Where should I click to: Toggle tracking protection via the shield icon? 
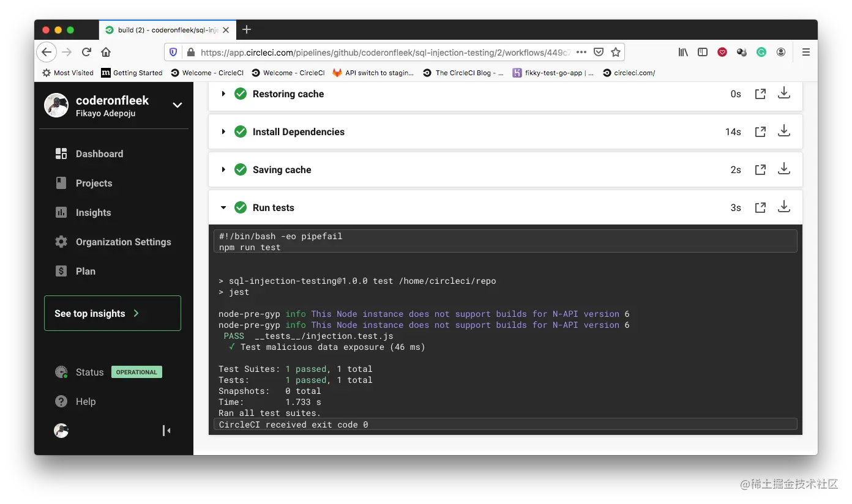click(x=173, y=52)
